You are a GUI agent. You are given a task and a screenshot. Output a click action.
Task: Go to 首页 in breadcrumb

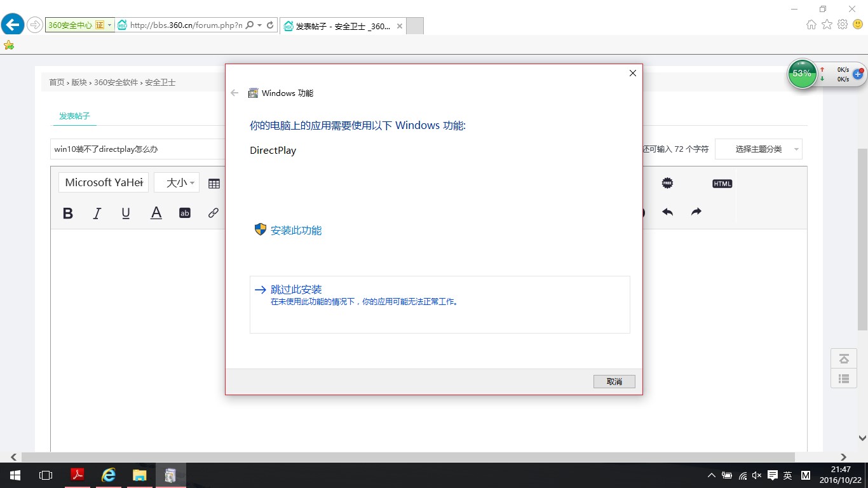click(x=57, y=82)
